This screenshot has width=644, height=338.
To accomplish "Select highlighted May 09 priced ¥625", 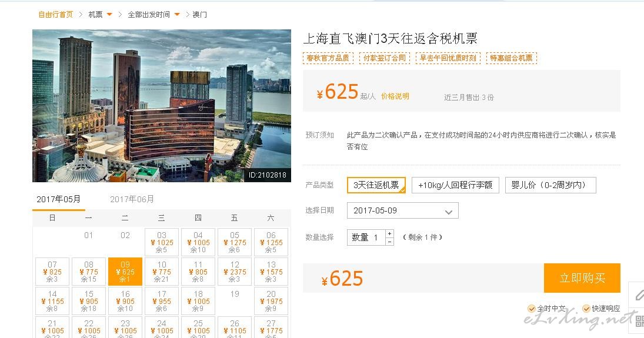I will (x=125, y=272).
